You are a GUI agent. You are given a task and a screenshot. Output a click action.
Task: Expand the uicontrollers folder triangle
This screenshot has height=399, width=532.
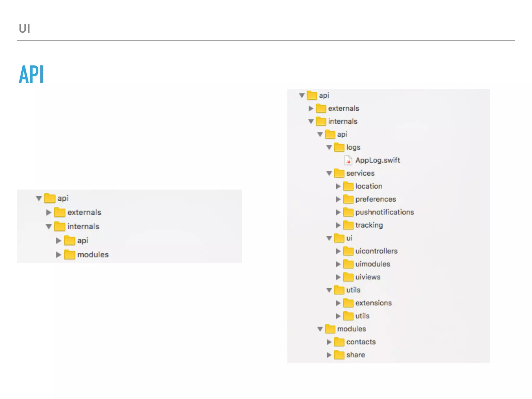[x=338, y=251]
